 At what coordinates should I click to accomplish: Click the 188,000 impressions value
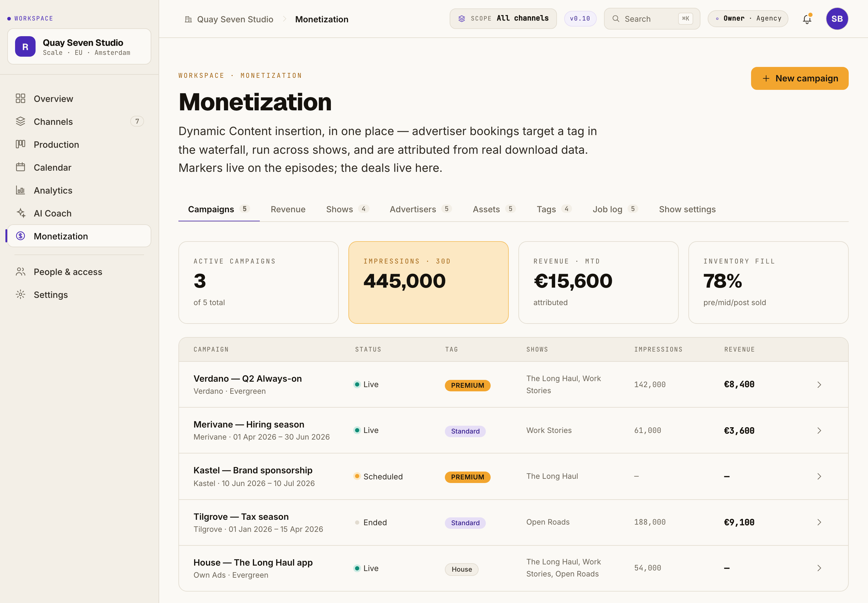point(650,522)
